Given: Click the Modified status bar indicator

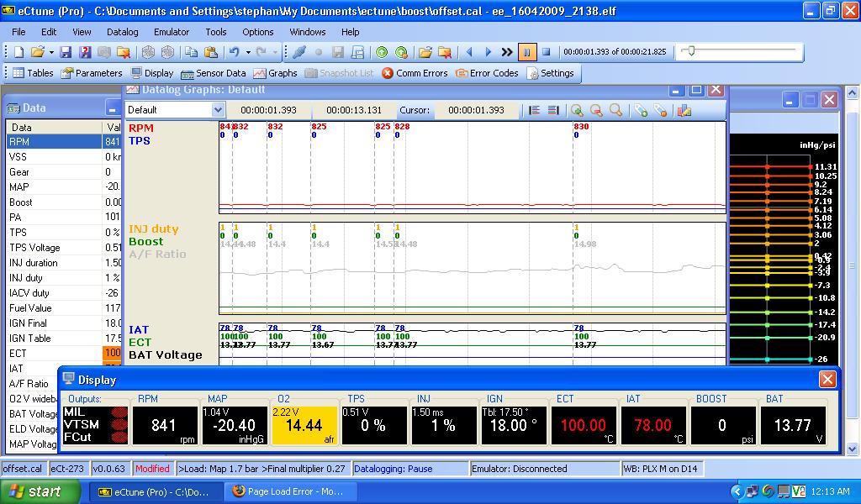Looking at the screenshot, I should (153, 469).
